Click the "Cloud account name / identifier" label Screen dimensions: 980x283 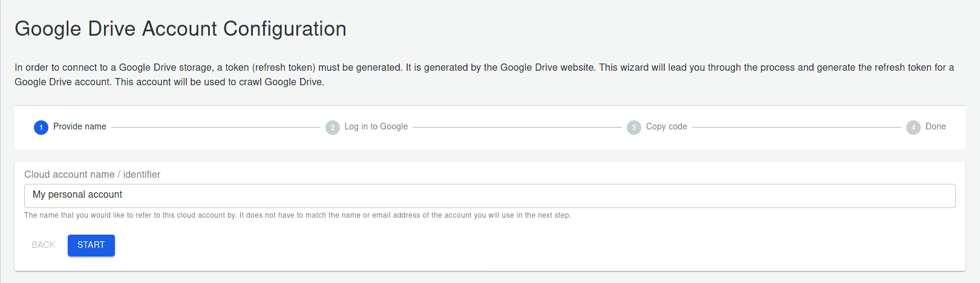[92, 174]
